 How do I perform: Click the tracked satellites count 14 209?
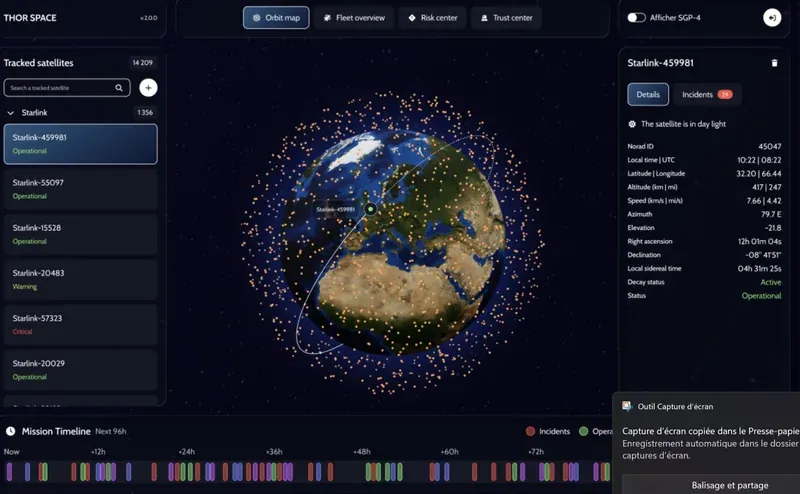click(x=142, y=63)
